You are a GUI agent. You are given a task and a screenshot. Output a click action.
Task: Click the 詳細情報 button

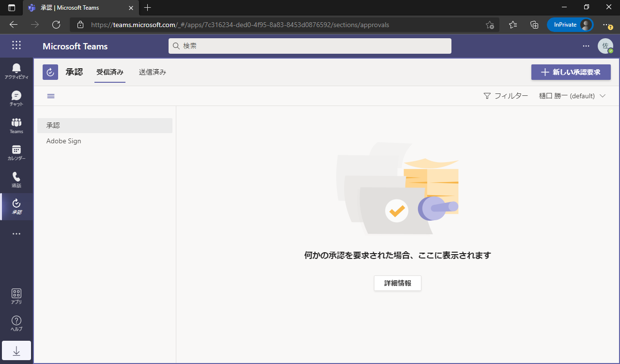point(398,283)
